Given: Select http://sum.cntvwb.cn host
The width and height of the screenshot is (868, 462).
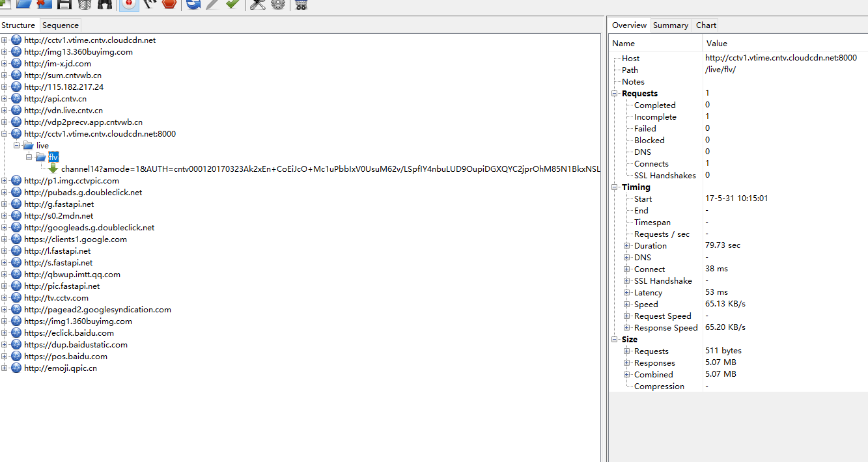Looking at the screenshot, I should pyautogui.click(x=63, y=75).
